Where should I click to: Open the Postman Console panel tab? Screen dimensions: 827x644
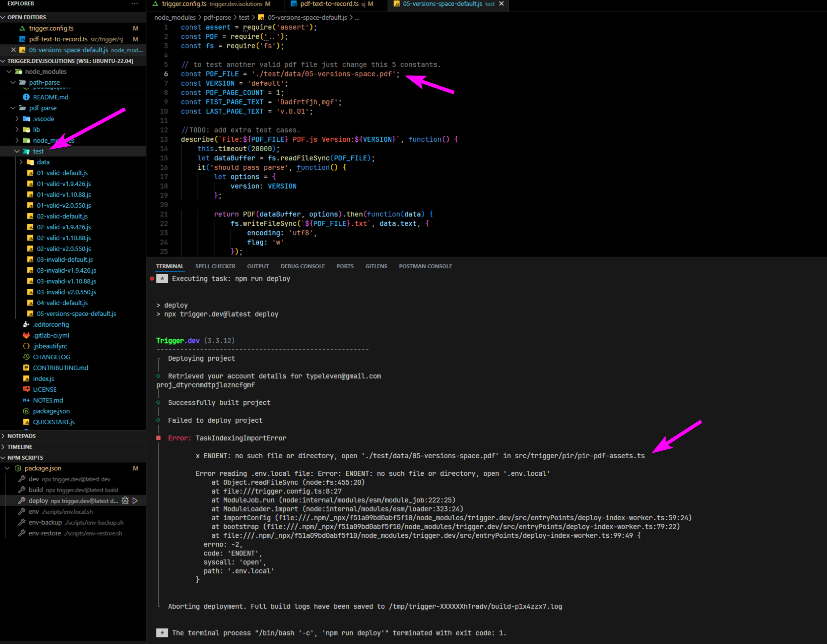[x=425, y=266]
